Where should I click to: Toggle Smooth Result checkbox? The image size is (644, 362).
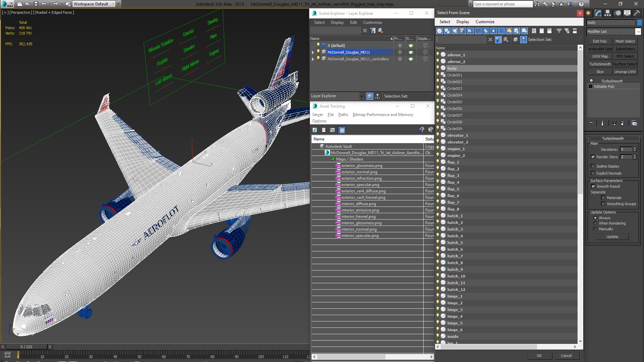coord(593,186)
